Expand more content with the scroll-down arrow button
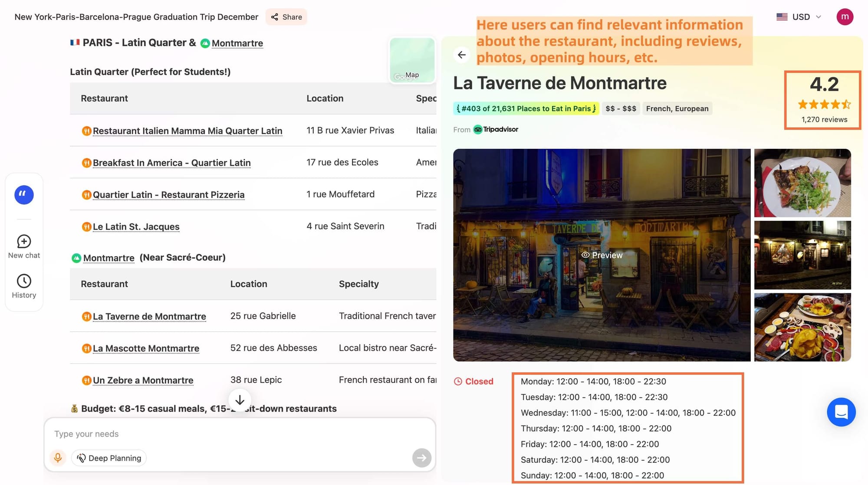 click(x=239, y=400)
